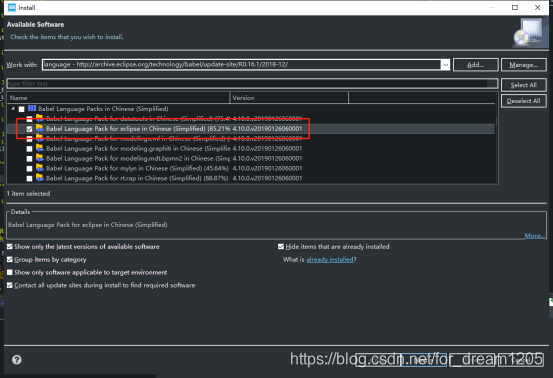553x378 pixels.
Task: Click the modeling.mdt.bpmn2 pack feature icon
Action: (40, 158)
